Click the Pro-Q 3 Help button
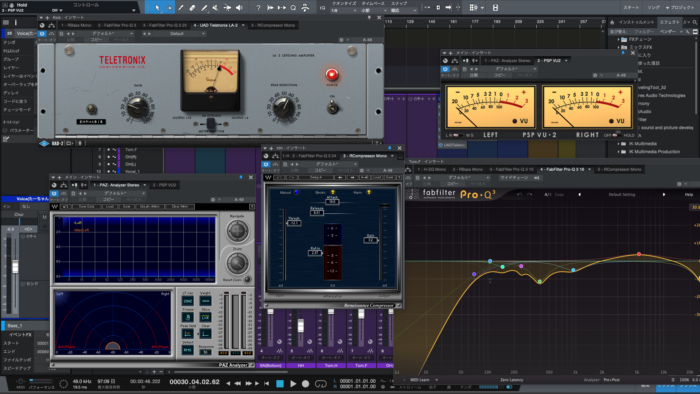700x394 pixels. tap(689, 195)
